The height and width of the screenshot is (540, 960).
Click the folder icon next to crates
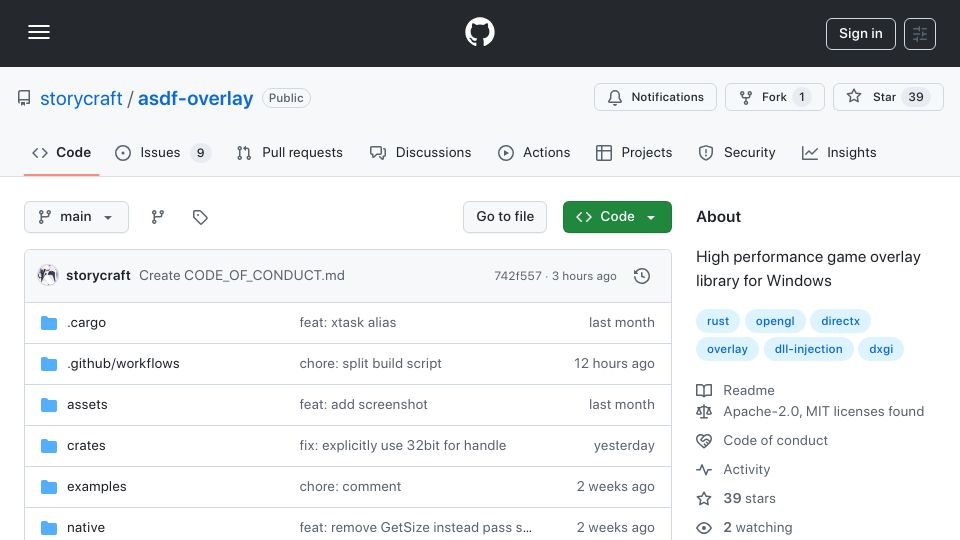click(x=49, y=446)
